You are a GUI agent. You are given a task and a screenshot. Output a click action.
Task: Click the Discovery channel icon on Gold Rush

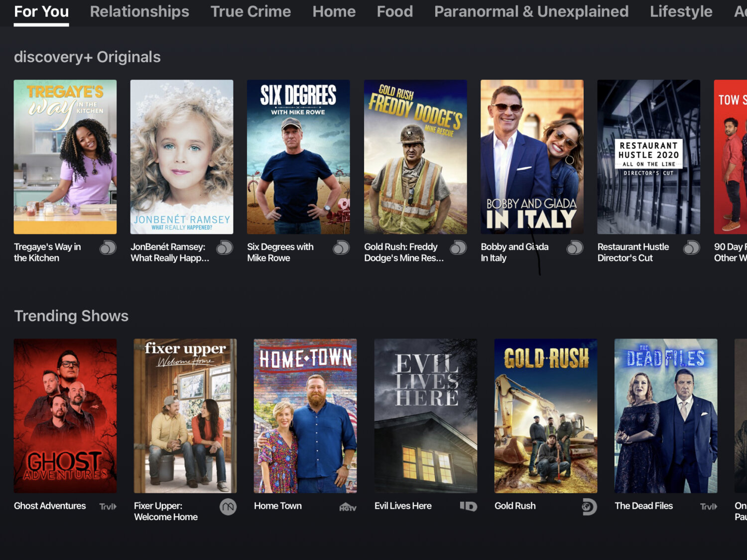click(589, 506)
